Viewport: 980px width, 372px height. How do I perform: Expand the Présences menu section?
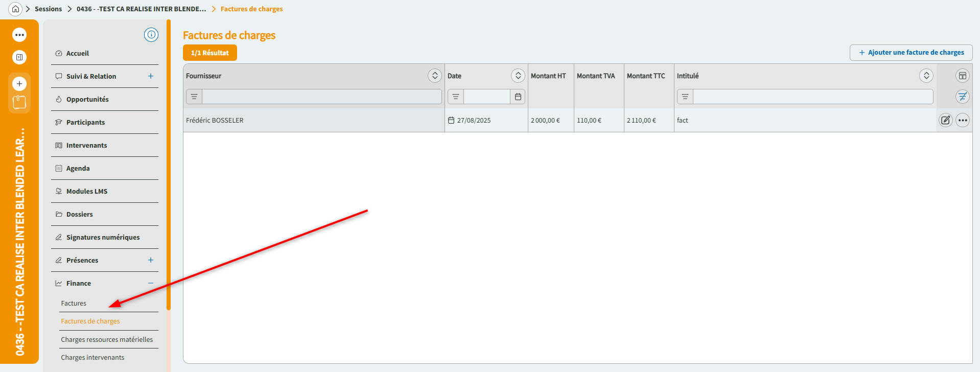pos(151,260)
